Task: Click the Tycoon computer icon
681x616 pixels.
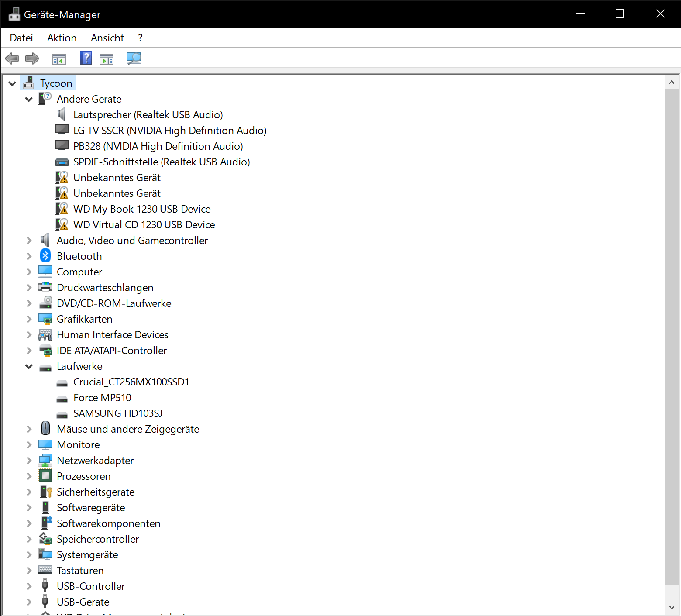Action: tap(29, 83)
